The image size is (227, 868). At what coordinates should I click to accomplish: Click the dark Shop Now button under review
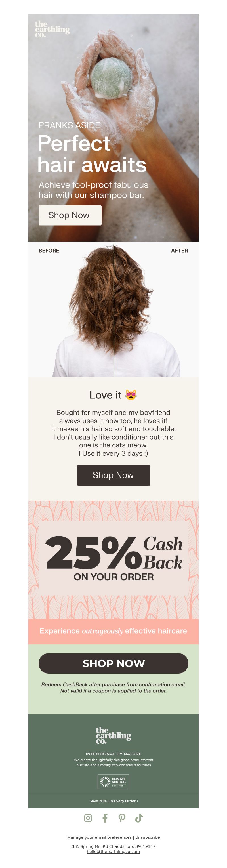113,475
